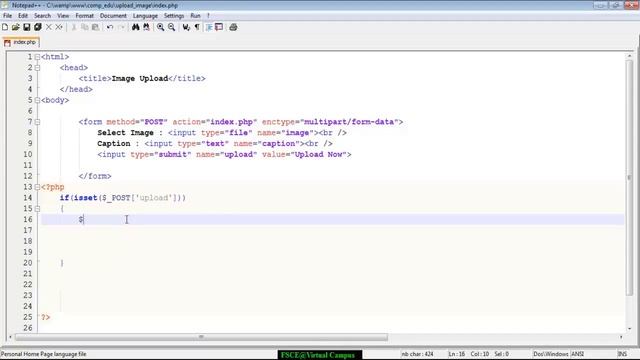Click the 'nb char : 424' status entry
The image size is (640, 360).
[x=417, y=354]
